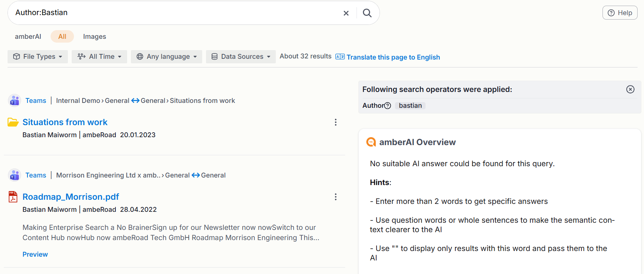
Task: Click the folder icon beside Situations from work
Action: (x=13, y=122)
